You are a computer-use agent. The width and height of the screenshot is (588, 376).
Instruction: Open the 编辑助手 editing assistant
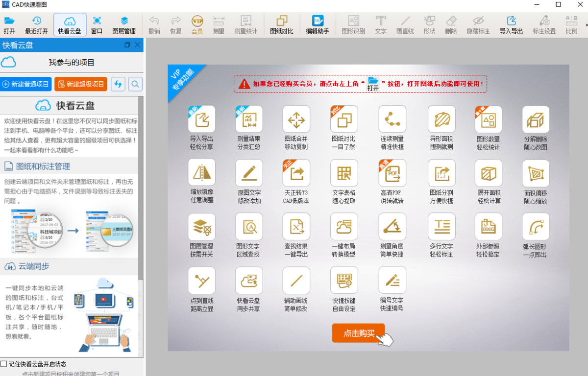tap(318, 25)
